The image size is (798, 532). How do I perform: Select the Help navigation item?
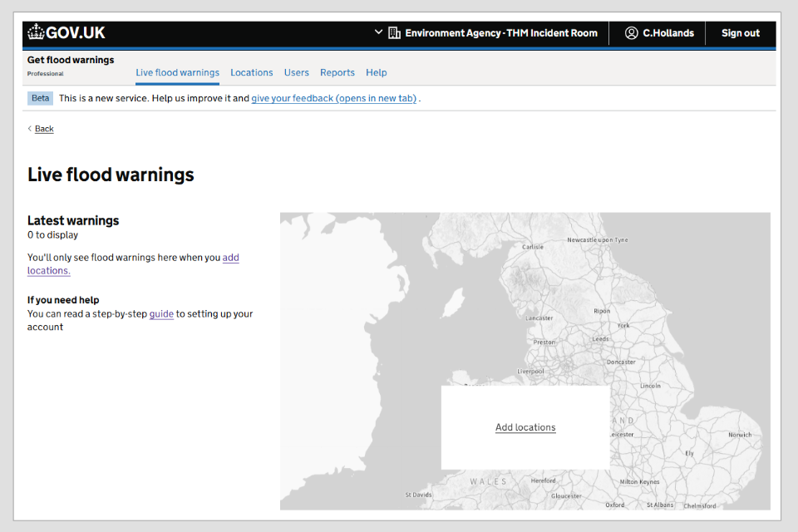[376, 72]
